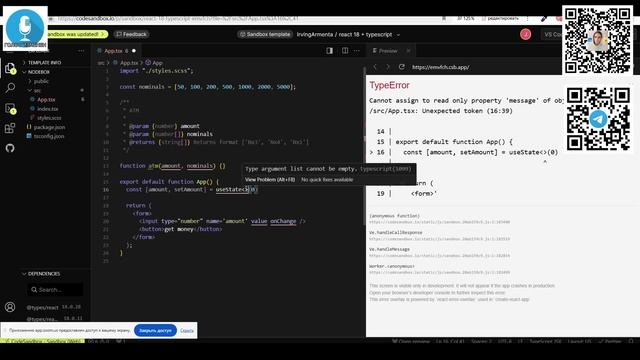Open the Search magnifier in activity bar
640x360 pixels.
point(10,88)
